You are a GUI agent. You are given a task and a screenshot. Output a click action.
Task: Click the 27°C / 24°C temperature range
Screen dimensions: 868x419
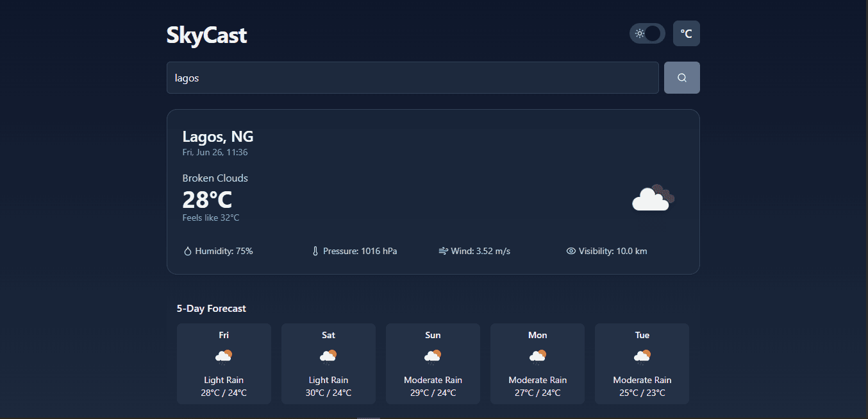click(537, 393)
